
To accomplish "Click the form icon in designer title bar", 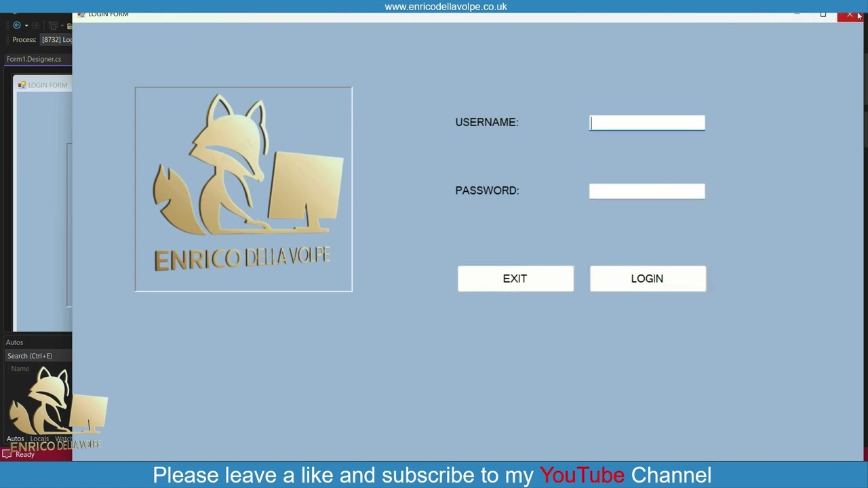I will point(22,85).
